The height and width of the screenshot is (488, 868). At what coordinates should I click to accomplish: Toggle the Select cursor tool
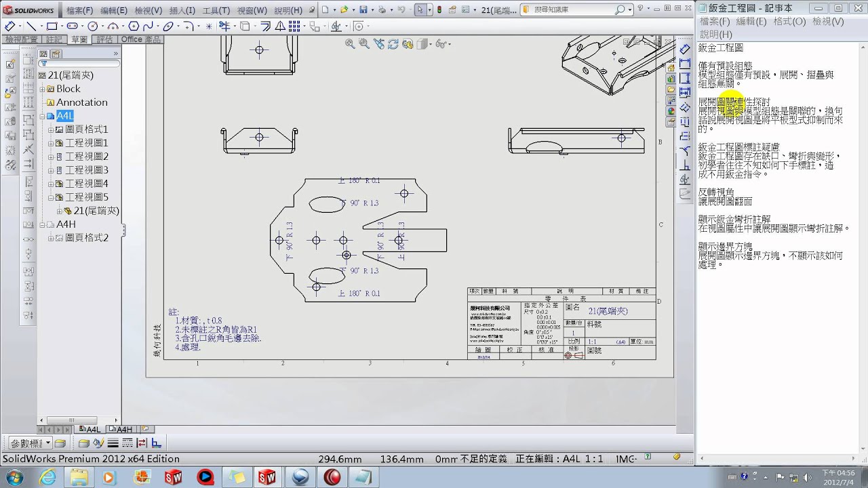tap(420, 9)
